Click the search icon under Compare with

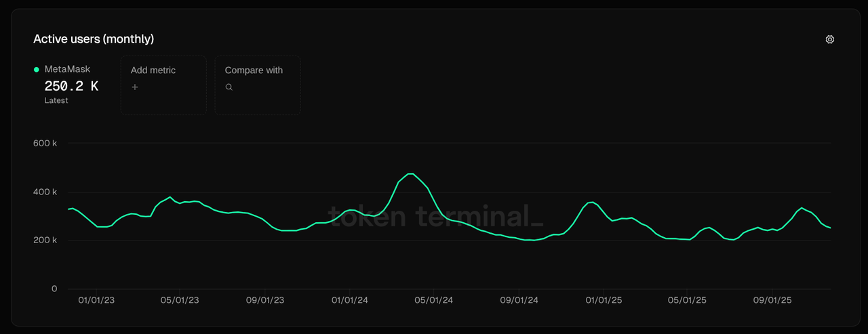point(229,87)
